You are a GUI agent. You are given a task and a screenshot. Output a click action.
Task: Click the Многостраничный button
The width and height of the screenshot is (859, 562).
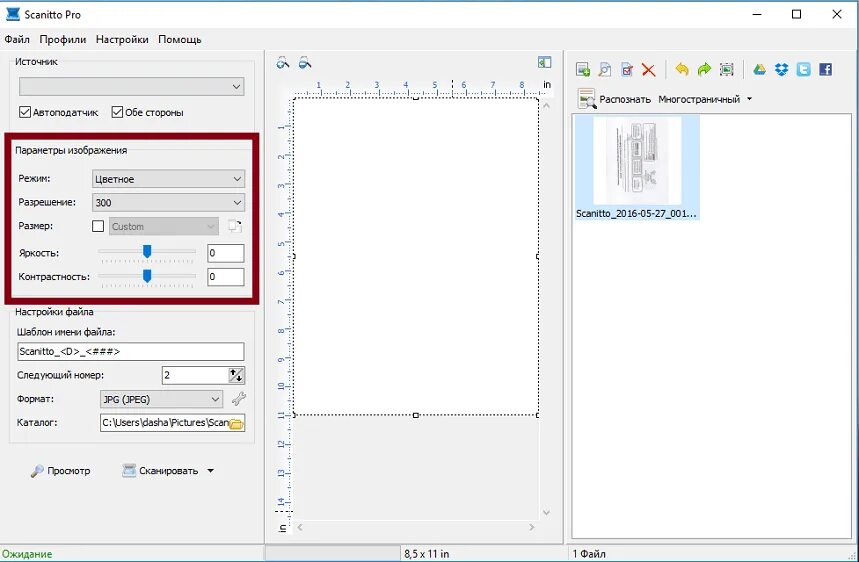tap(699, 99)
